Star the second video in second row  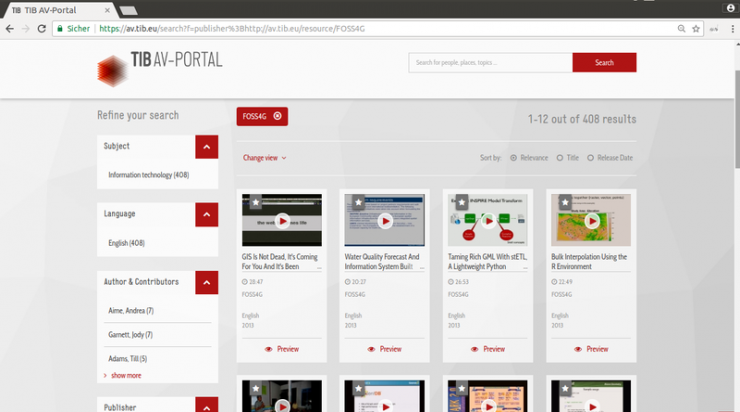coord(359,388)
